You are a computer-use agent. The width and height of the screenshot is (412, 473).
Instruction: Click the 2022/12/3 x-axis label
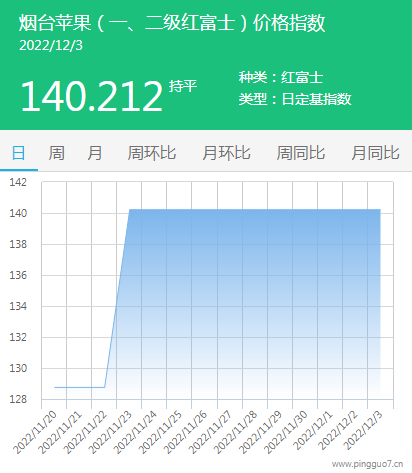point(363,430)
